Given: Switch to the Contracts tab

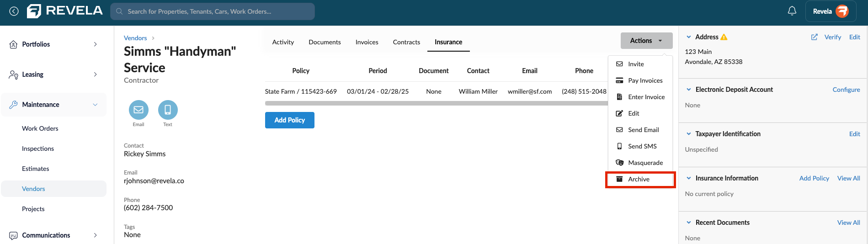Looking at the screenshot, I should tap(406, 42).
